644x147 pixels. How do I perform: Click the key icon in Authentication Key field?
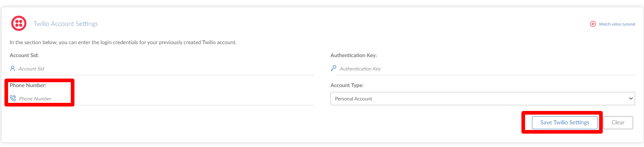333,68
